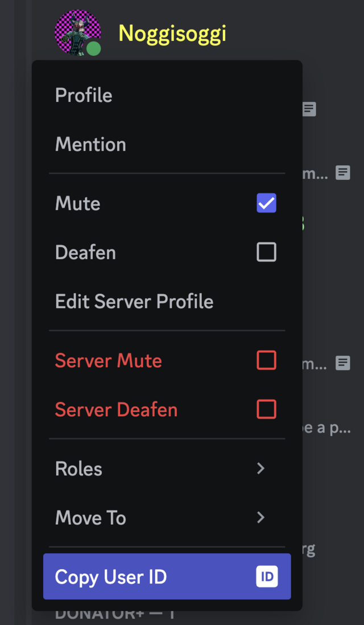Click the scrollbar on the far left edge
The image size is (364, 625).
pos(6,312)
